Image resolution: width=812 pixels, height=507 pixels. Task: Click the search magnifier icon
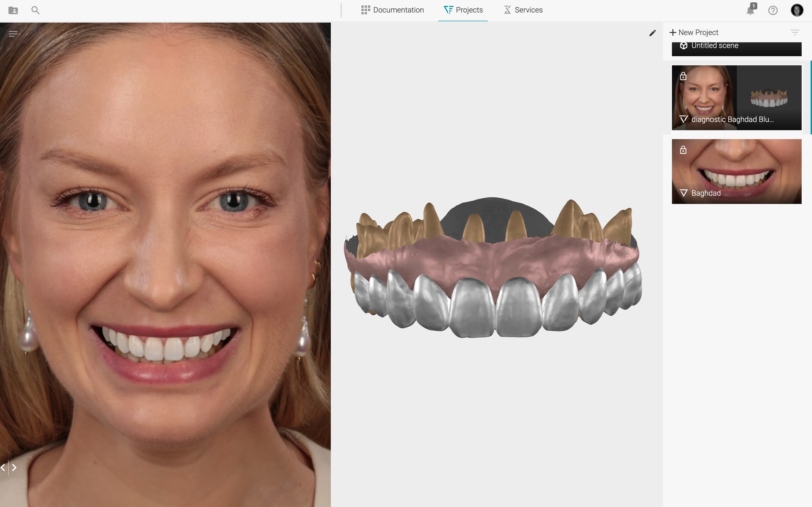pos(35,10)
